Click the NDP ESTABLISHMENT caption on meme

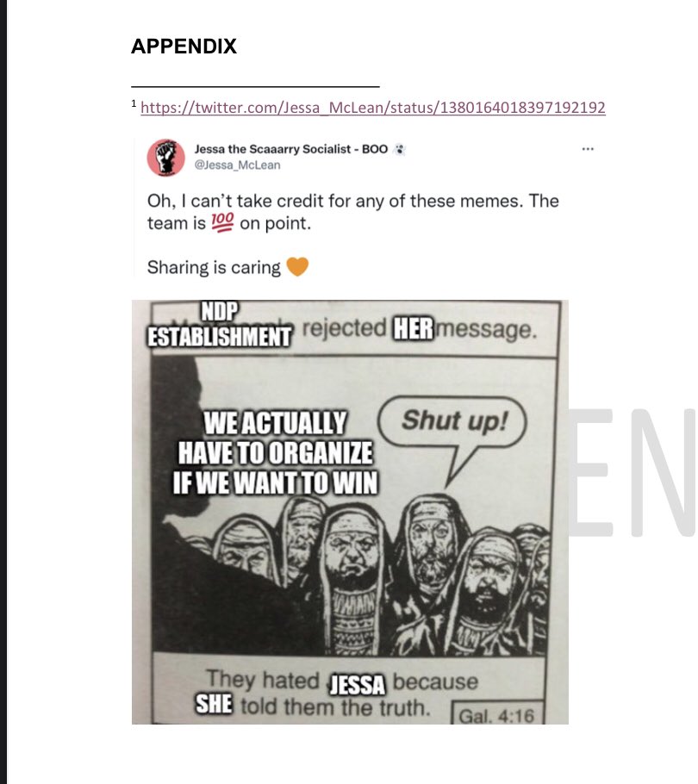pyautogui.click(x=219, y=325)
